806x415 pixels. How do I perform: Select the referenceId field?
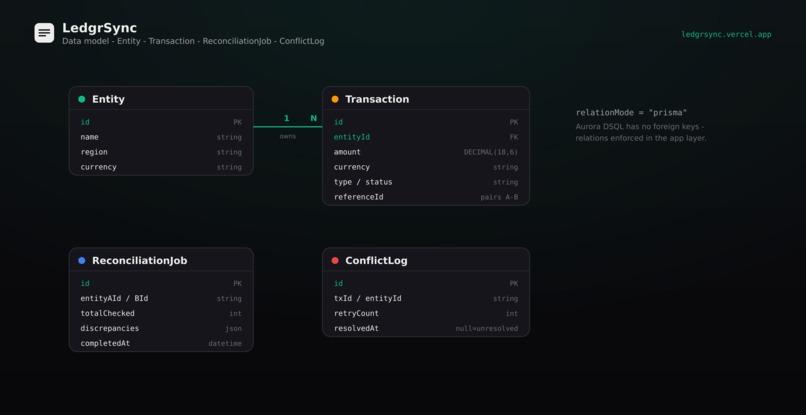tap(426, 196)
